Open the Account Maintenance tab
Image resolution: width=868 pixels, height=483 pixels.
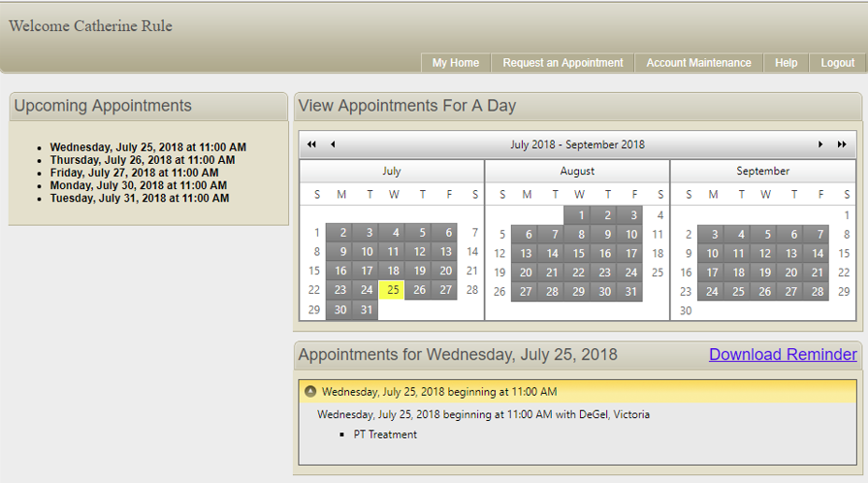click(698, 63)
